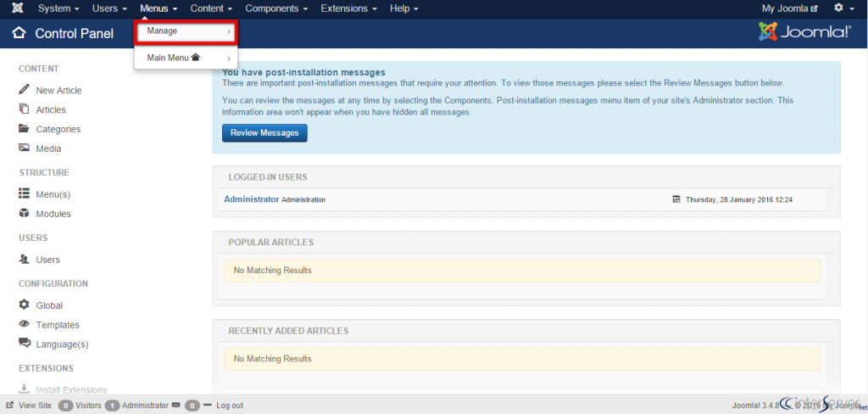Viewport: 868px width, 414px height.
Task: Expand the Manage submenu arrow
Action: [x=229, y=31]
